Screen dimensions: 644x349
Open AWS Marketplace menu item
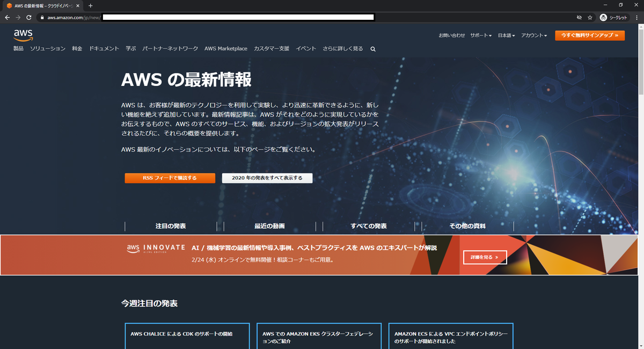point(226,48)
